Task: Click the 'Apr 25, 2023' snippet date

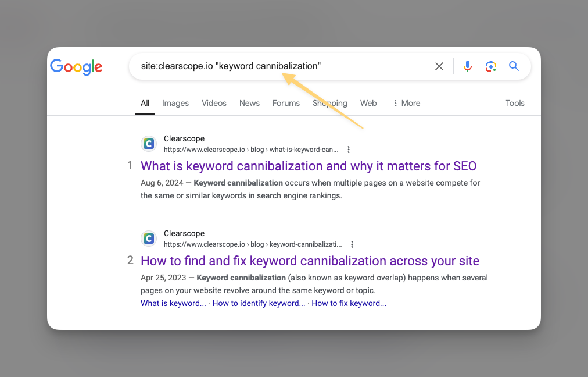Action: (x=163, y=278)
